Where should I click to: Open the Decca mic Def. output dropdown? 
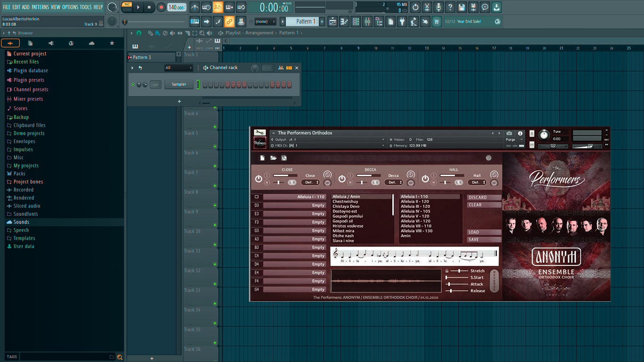[394, 182]
